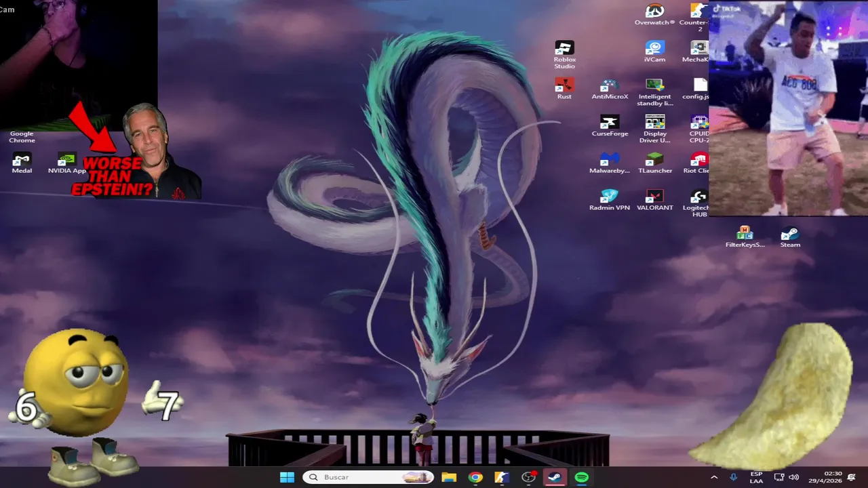Launch the TLauncher desktop shortcut
Image resolution: width=868 pixels, height=488 pixels.
(x=654, y=163)
